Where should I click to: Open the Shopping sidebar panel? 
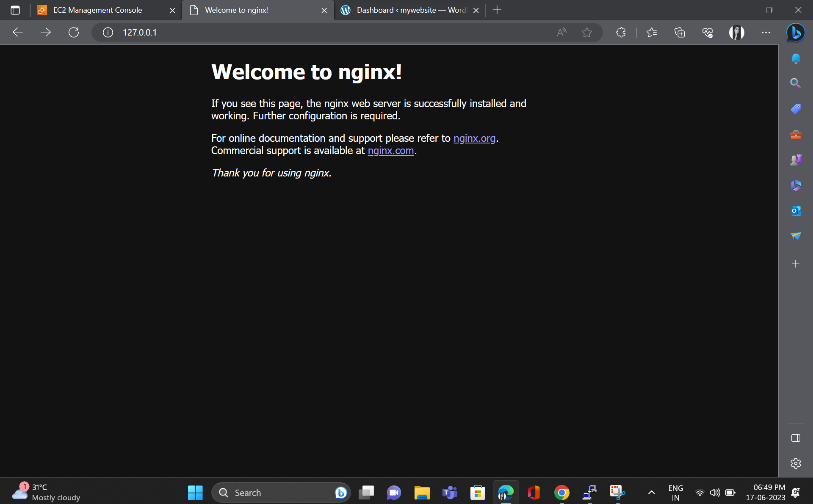pos(796,108)
